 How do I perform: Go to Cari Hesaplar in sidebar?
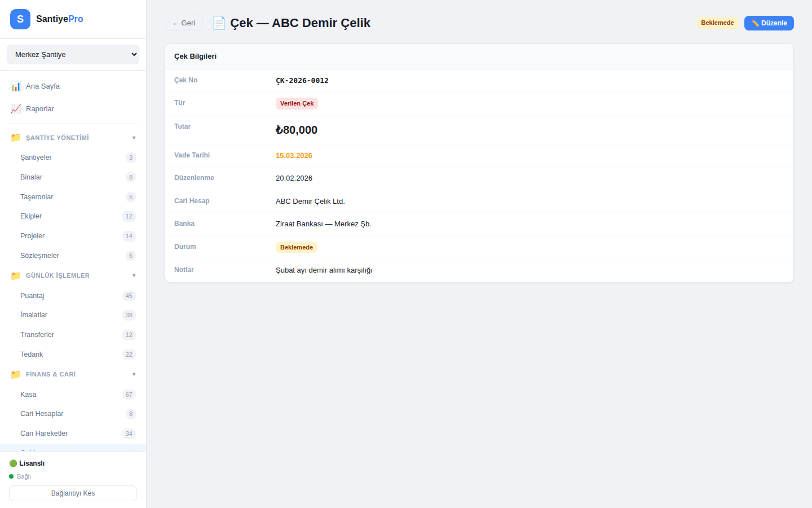(x=42, y=414)
